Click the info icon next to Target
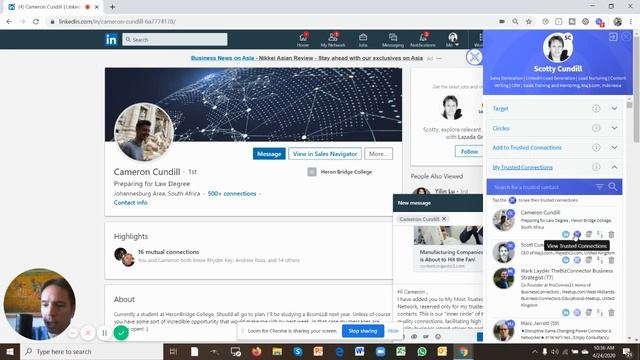Viewport: 640px width, 360px height. 596,109
